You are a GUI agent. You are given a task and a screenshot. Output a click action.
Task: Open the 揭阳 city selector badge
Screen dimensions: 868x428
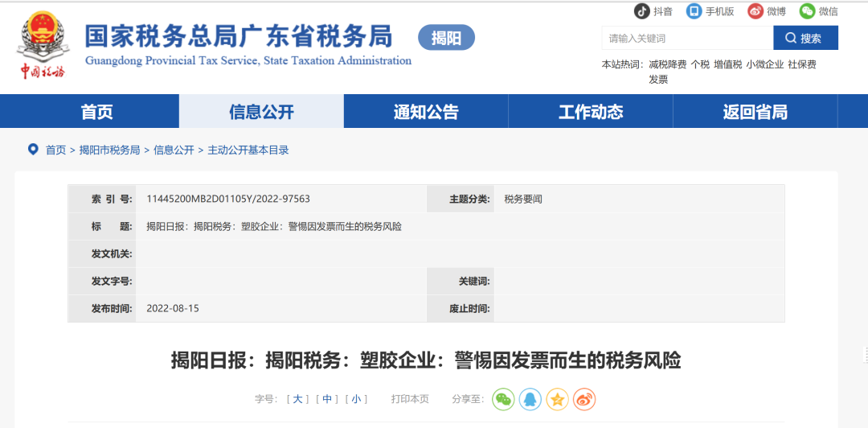point(446,38)
